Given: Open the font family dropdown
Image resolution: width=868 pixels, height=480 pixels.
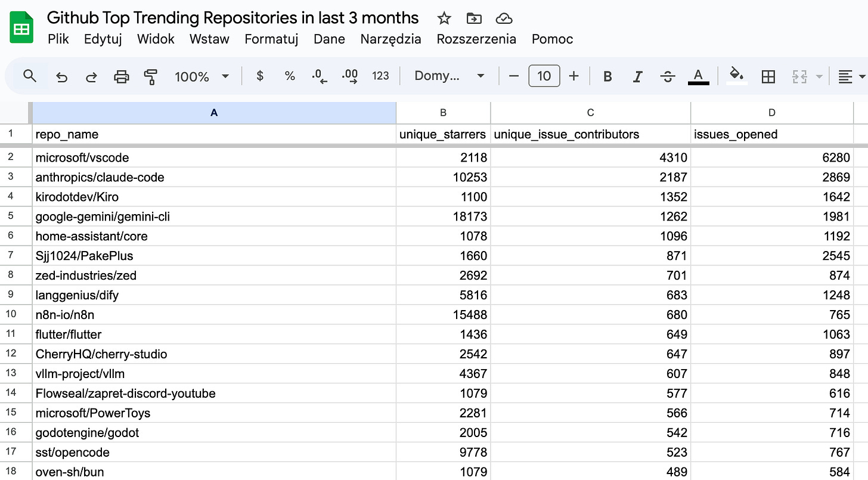Looking at the screenshot, I should pyautogui.click(x=449, y=76).
